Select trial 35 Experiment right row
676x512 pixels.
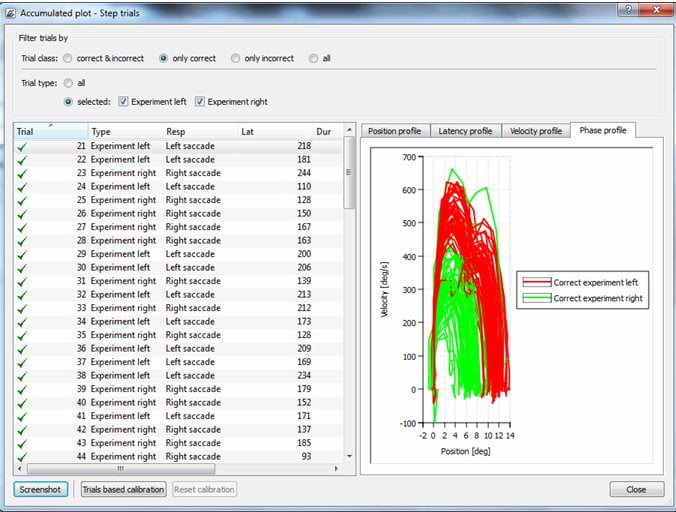[x=179, y=335]
